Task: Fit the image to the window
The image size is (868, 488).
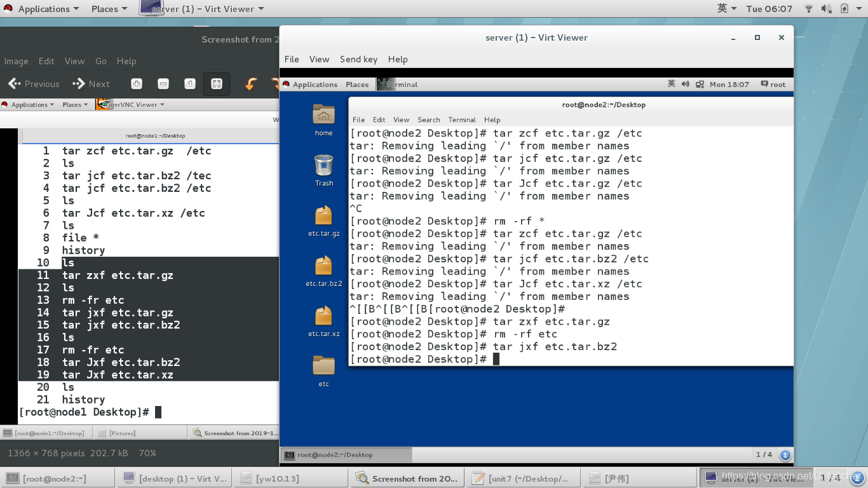Action: tap(216, 83)
